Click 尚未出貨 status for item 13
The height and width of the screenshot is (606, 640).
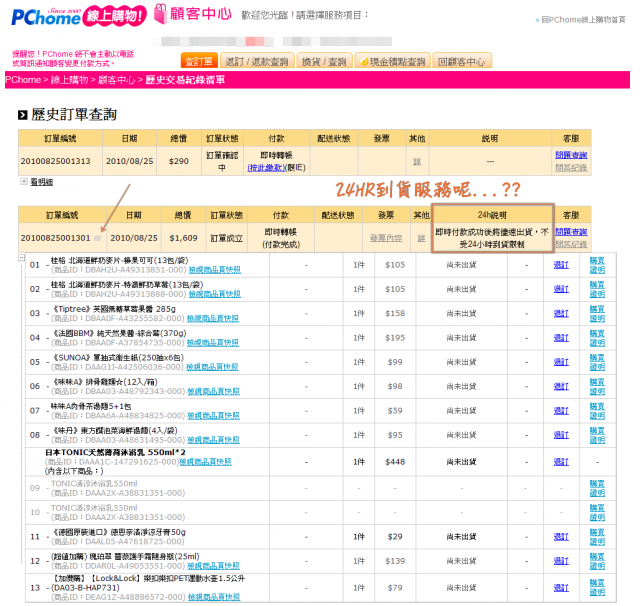[x=461, y=588]
